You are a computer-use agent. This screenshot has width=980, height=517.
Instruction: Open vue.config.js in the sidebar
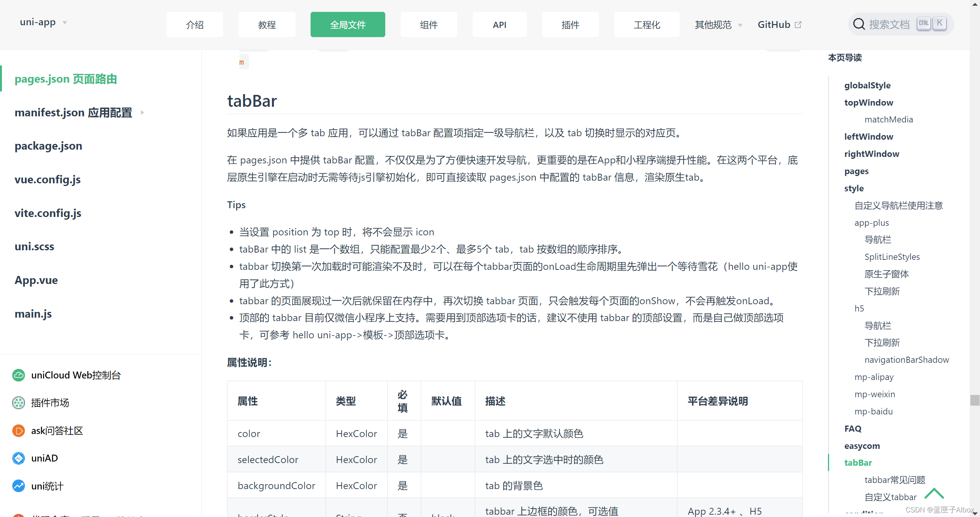pyautogui.click(x=47, y=179)
